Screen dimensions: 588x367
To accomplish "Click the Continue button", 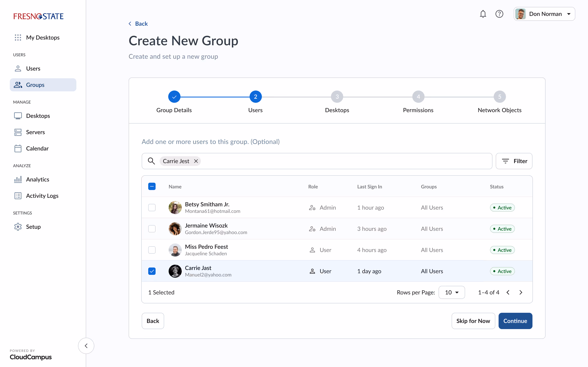I will click(x=515, y=321).
